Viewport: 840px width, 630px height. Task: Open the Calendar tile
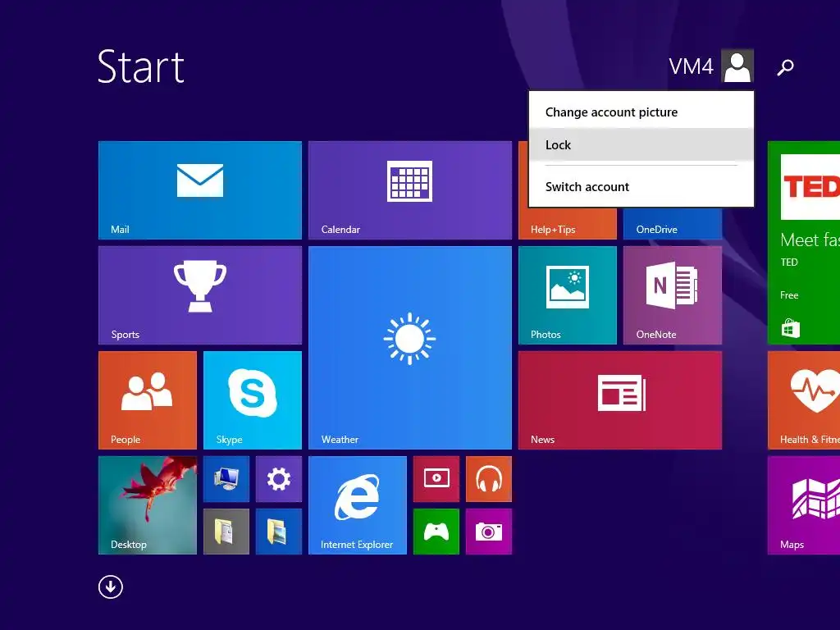(410, 190)
